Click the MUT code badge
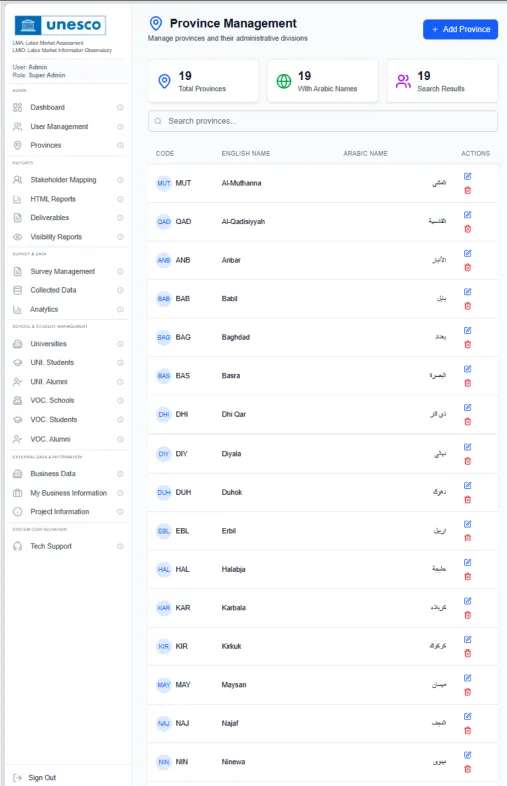 [x=163, y=183]
